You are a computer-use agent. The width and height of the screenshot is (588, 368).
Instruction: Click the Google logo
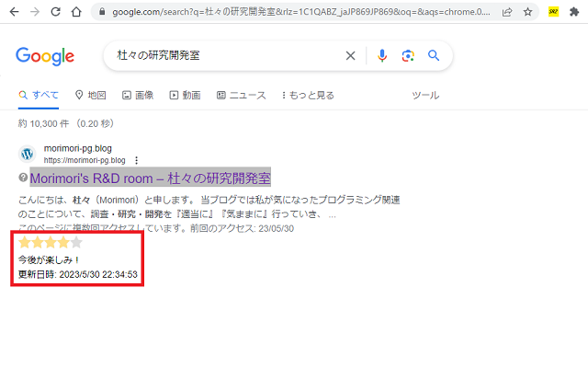45,56
